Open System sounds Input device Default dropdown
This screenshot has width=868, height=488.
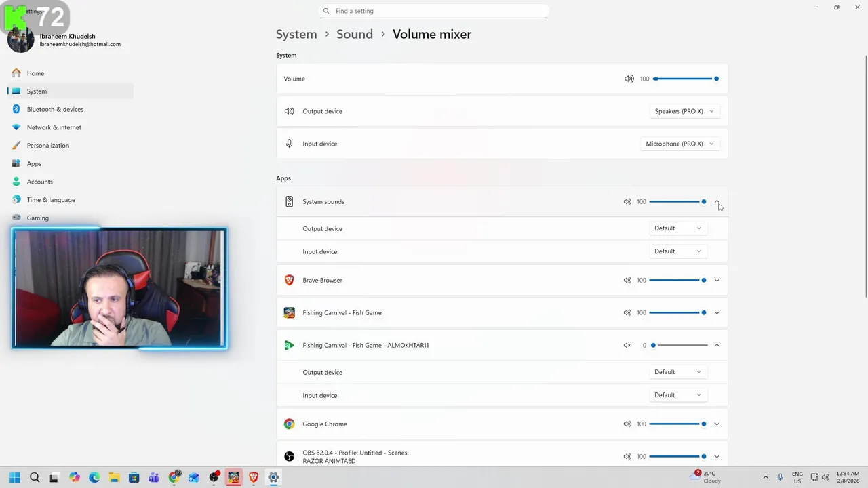pos(677,251)
